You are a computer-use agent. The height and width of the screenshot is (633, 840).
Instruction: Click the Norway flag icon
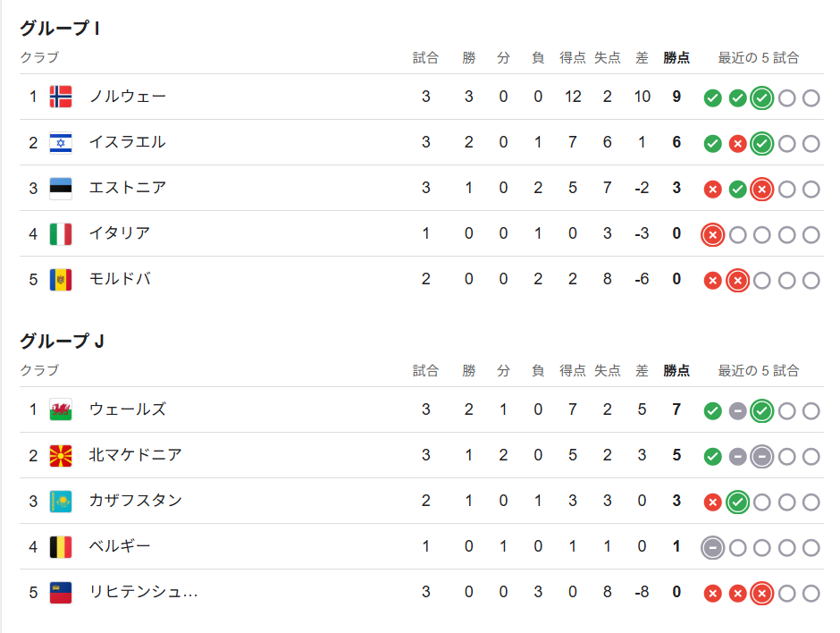coord(61,97)
